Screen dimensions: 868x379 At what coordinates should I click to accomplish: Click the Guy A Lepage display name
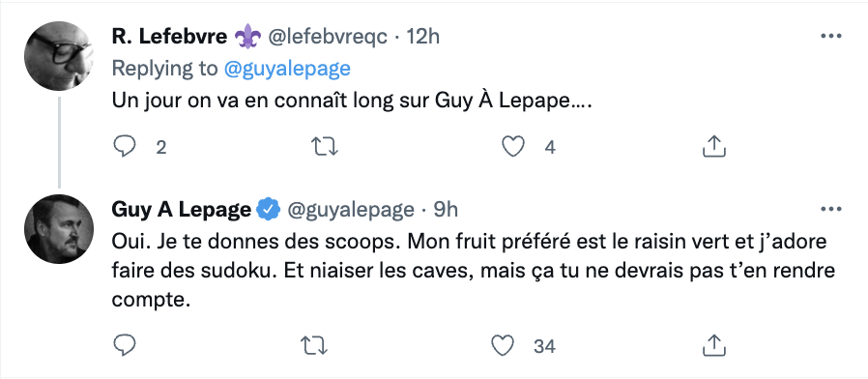pyautogui.click(x=181, y=210)
